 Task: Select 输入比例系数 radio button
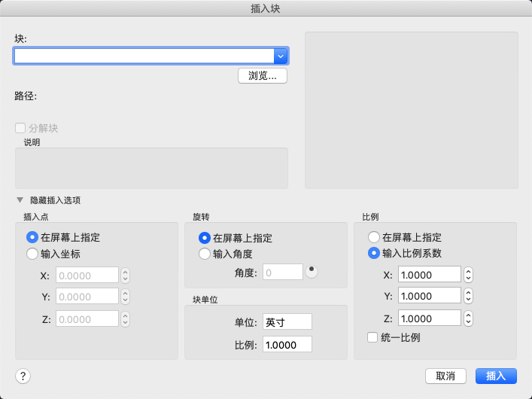coord(373,253)
